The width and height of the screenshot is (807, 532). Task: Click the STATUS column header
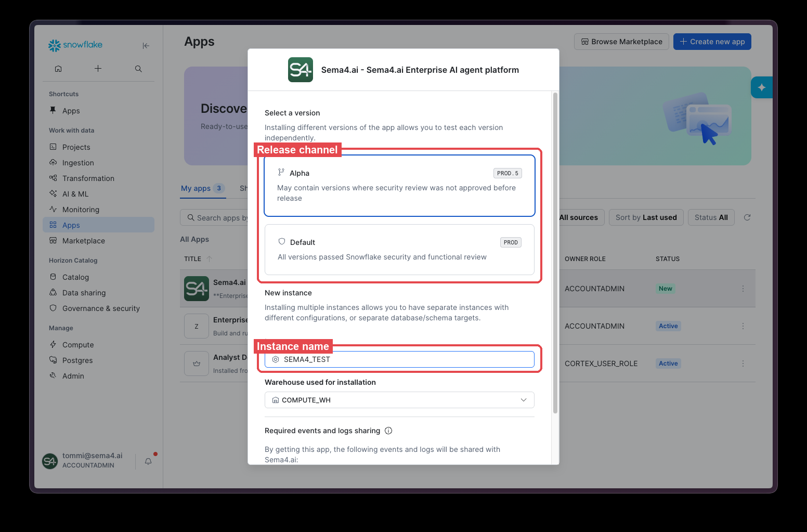click(x=668, y=259)
